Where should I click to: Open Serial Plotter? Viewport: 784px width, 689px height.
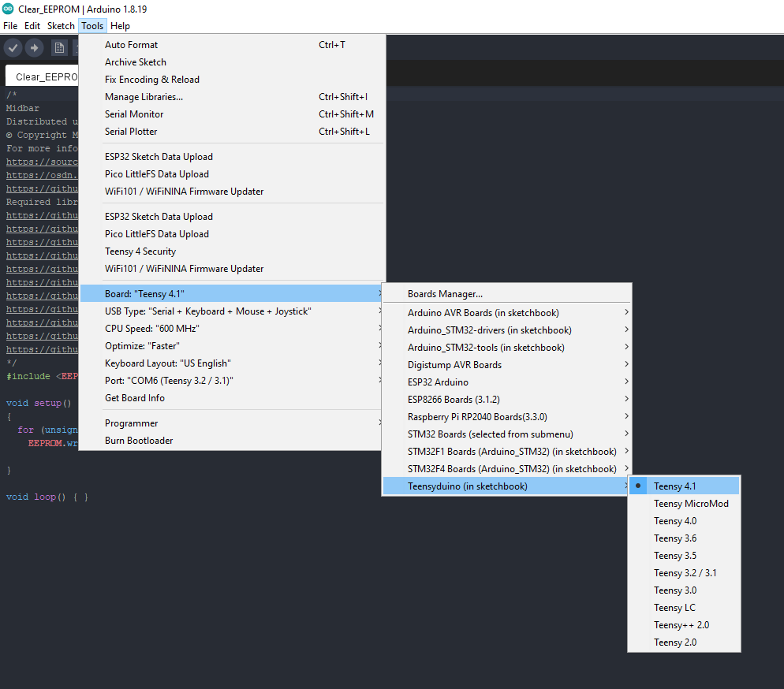click(x=233, y=132)
